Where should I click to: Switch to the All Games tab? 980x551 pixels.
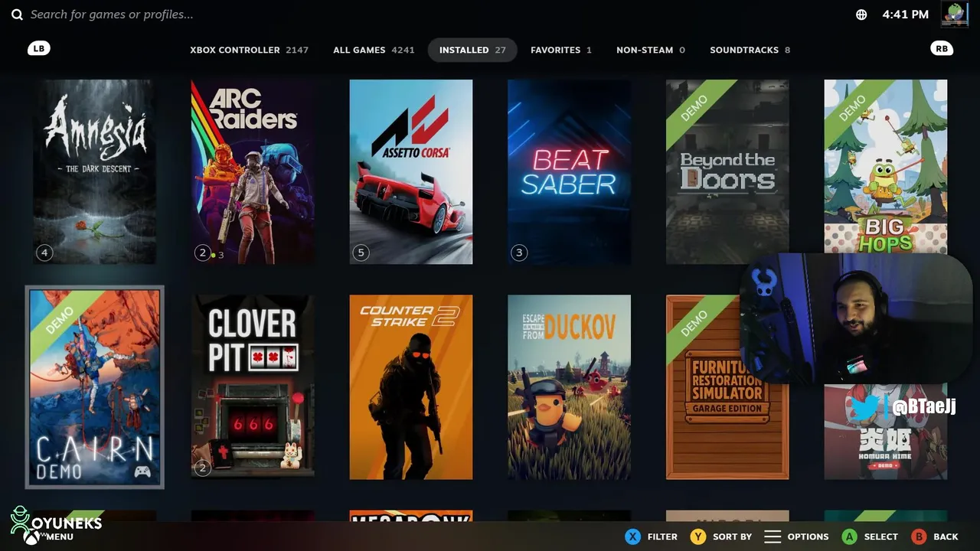(x=374, y=50)
